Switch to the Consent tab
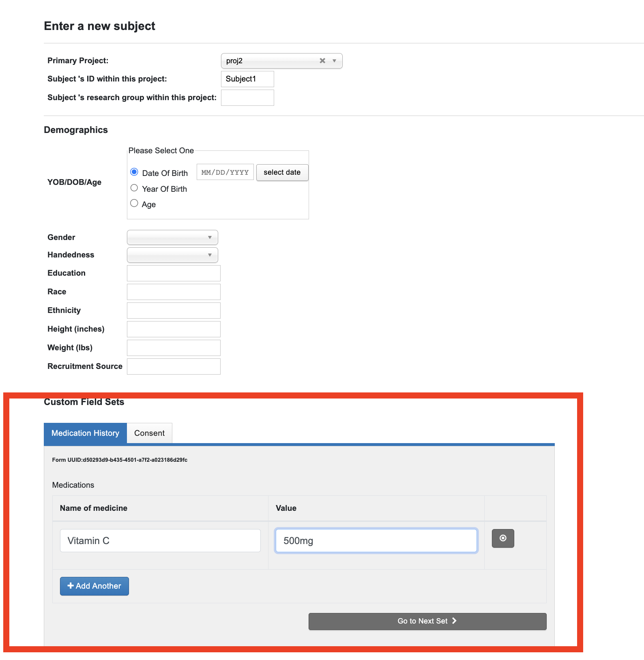Screen dimensions: 644x660 tap(149, 433)
